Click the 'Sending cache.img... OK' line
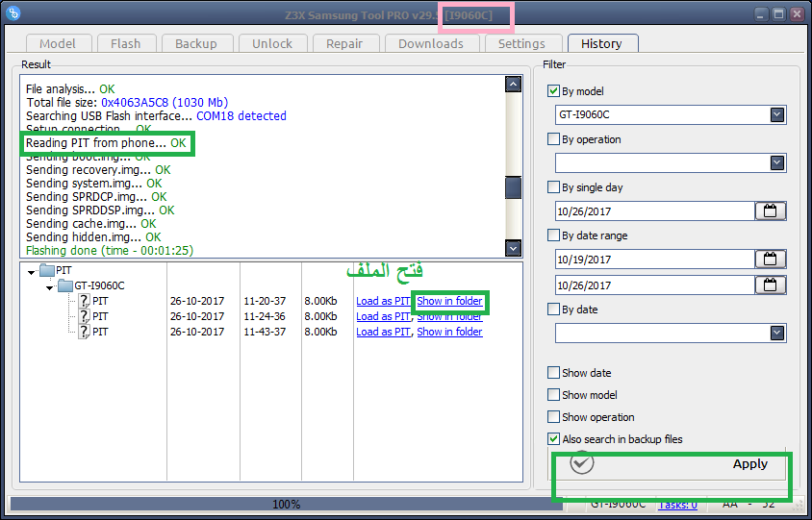The width and height of the screenshot is (812, 520). click(91, 224)
